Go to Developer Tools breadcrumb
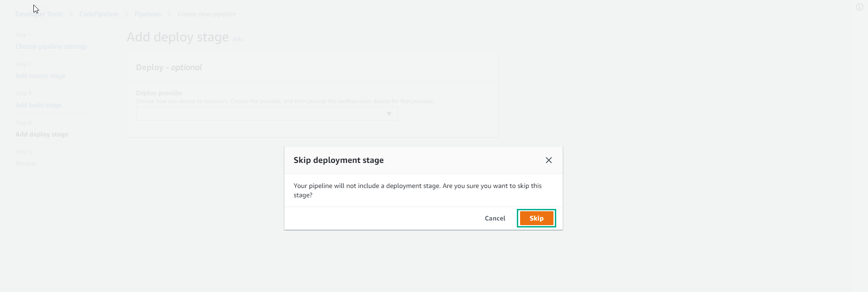 click(x=39, y=14)
